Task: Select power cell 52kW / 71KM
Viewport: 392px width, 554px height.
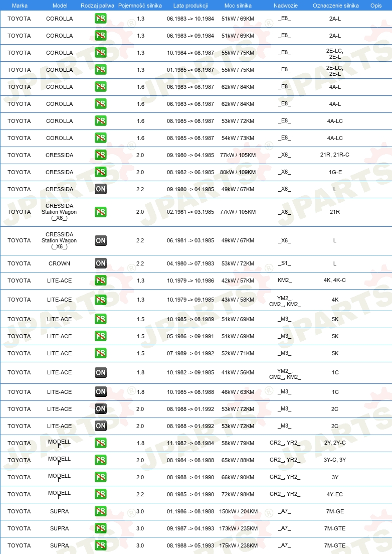Action: click(238, 353)
